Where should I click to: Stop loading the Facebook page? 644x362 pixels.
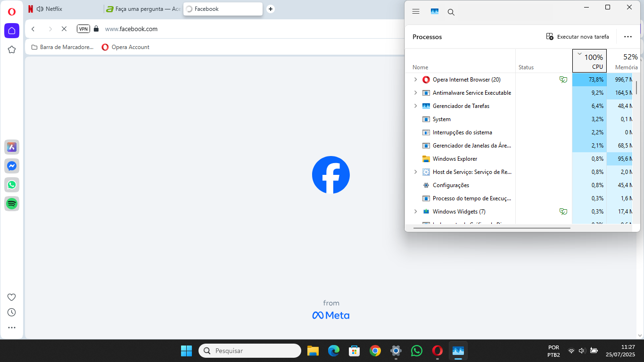point(64,29)
